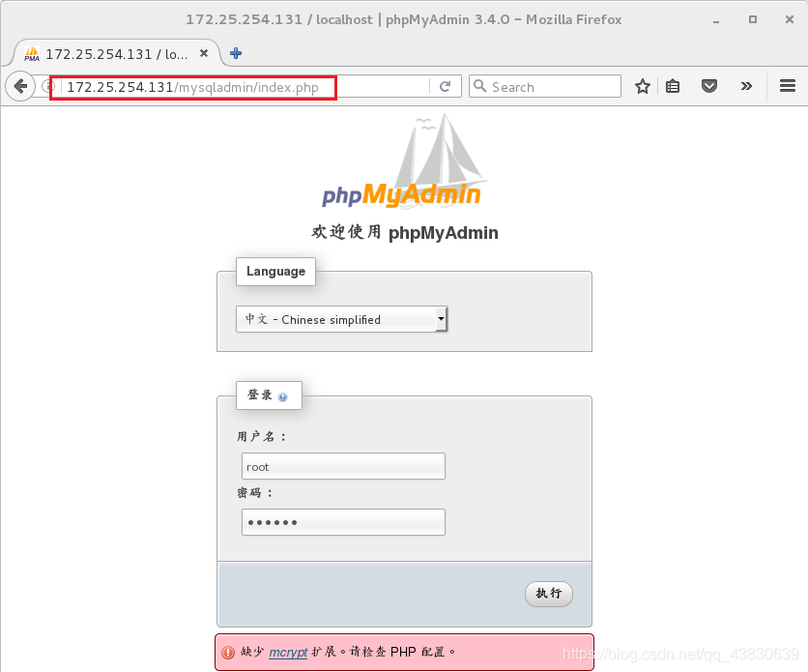Click the username field containing root
808x672 pixels.
click(x=343, y=466)
